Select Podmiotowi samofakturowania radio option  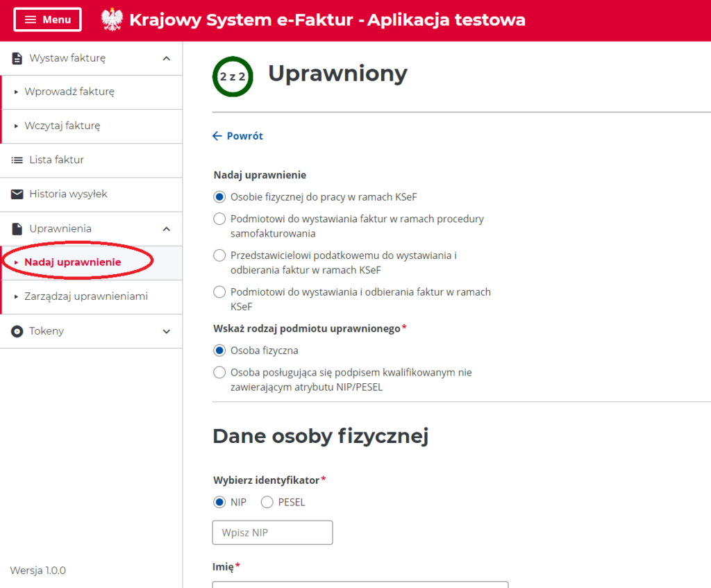tap(219, 219)
